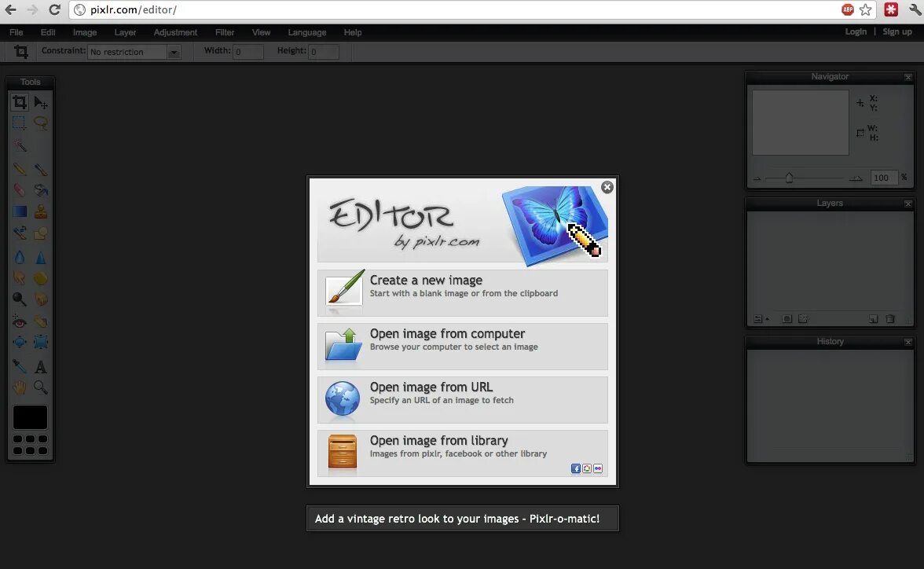Select the Bloat tool
The width and height of the screenshot is (924, 569).
pos(20,342)
